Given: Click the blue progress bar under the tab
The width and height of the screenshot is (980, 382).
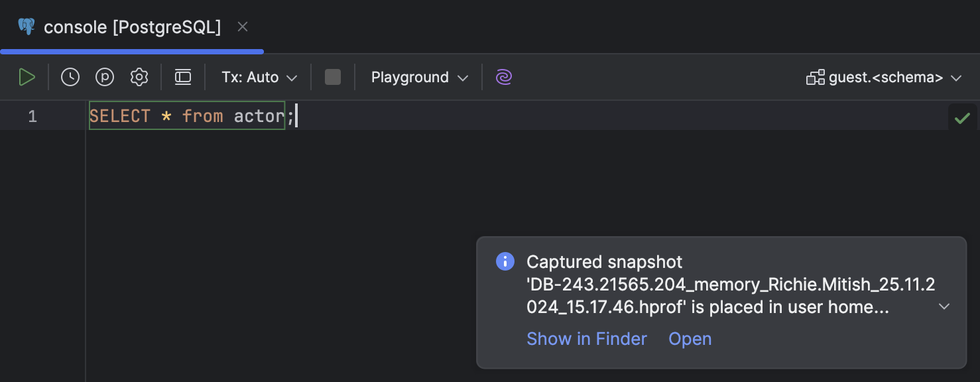Looking at the screenshot, I should point(133,50).
